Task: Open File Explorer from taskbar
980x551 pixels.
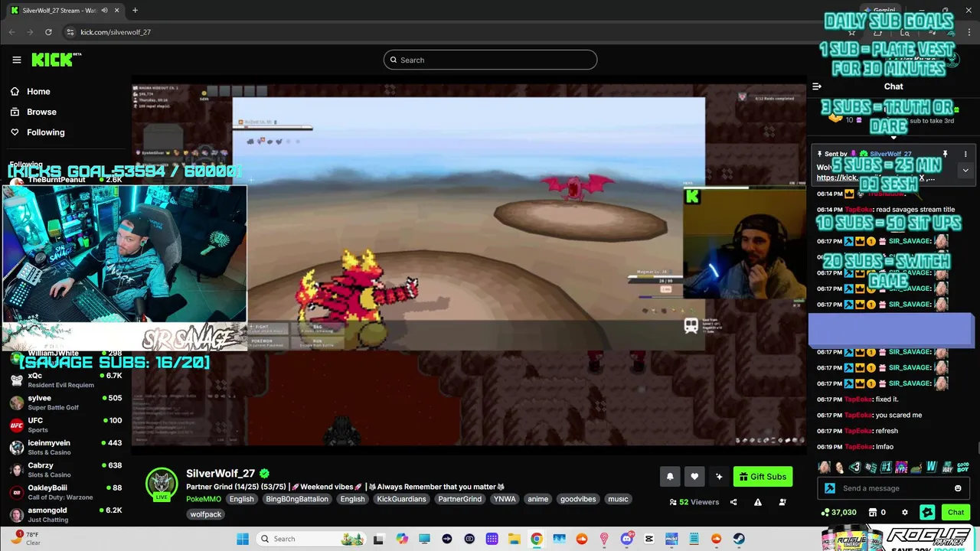Action: click(514, 539)
